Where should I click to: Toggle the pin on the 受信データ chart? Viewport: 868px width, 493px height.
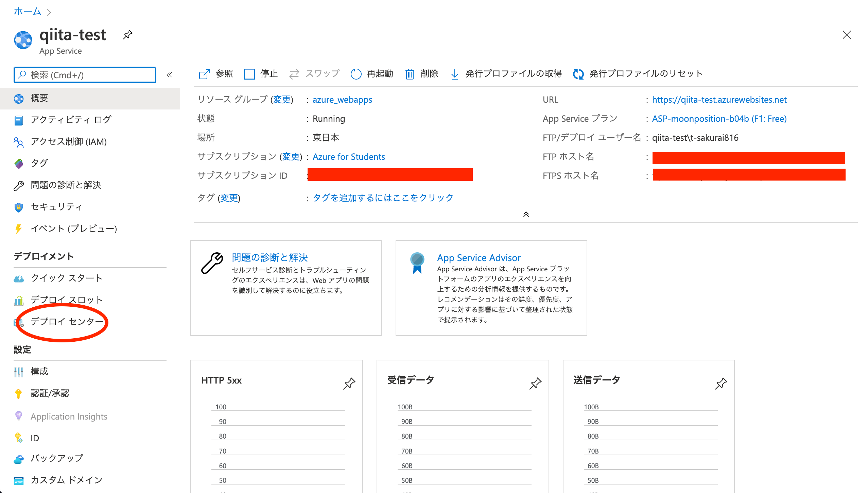click(535, 384)
